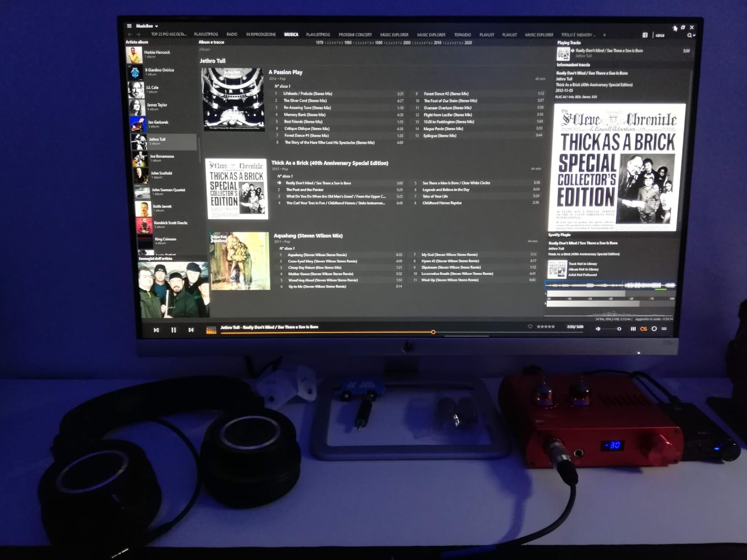Select J.J. Cale in artist list
The width and height of the screenshot is (747, 560).
click(x=162, y=89)
